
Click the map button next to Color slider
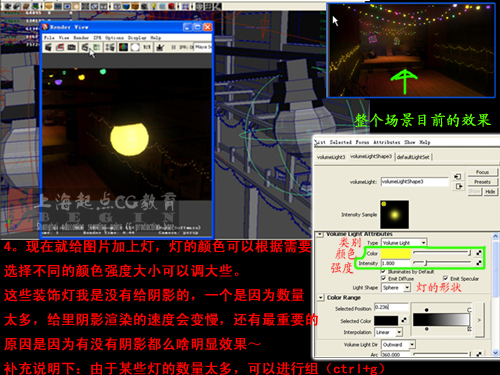479,253
